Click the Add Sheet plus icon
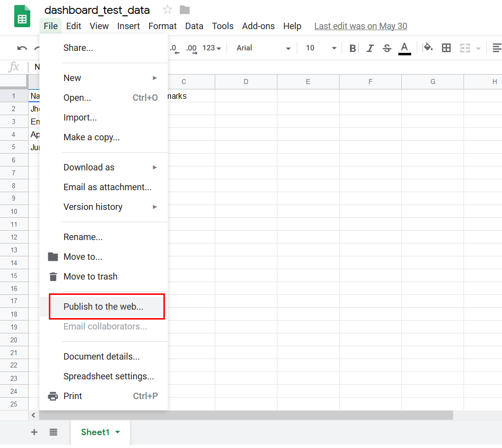The image size is (502, 448). 34,432
